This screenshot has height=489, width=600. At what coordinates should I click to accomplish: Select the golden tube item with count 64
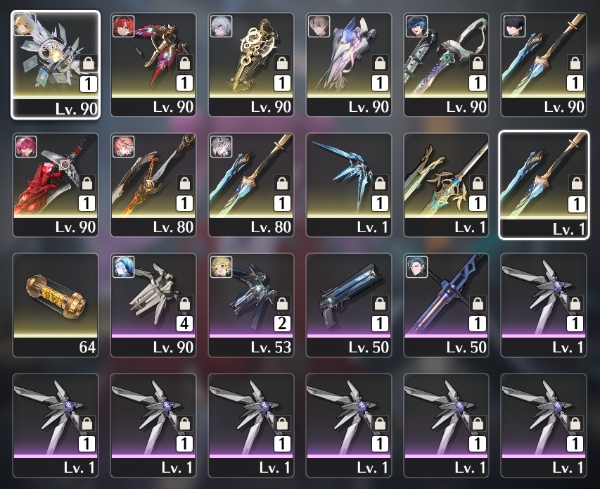tap(55, 305)
